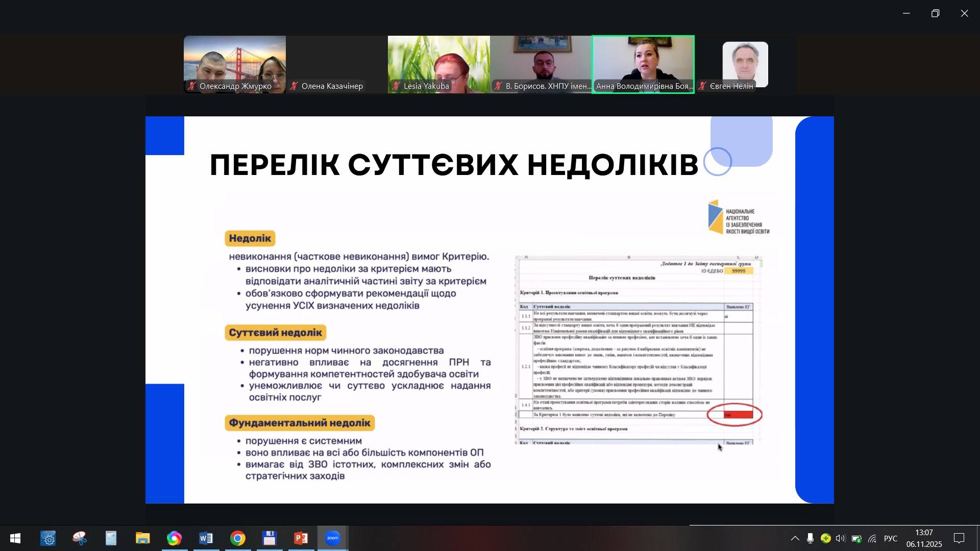This screenshot has width=980, height=551.
Task: Switch the РУС input language indicator
Action: coord(891,539)
